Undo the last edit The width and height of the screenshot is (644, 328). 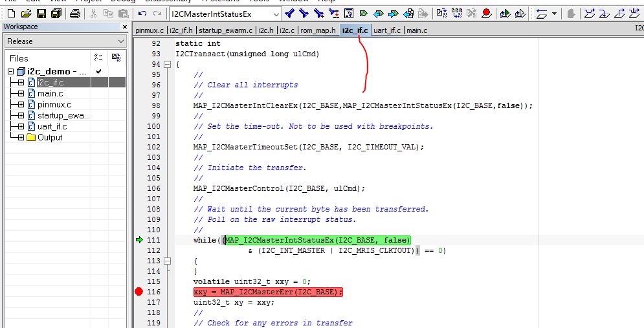tap(142, 14)
